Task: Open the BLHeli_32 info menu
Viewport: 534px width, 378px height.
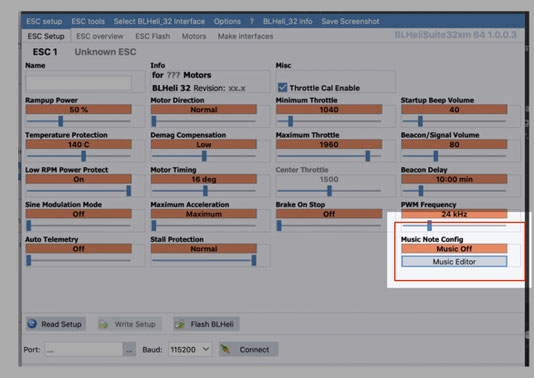Action: [287, 21]
